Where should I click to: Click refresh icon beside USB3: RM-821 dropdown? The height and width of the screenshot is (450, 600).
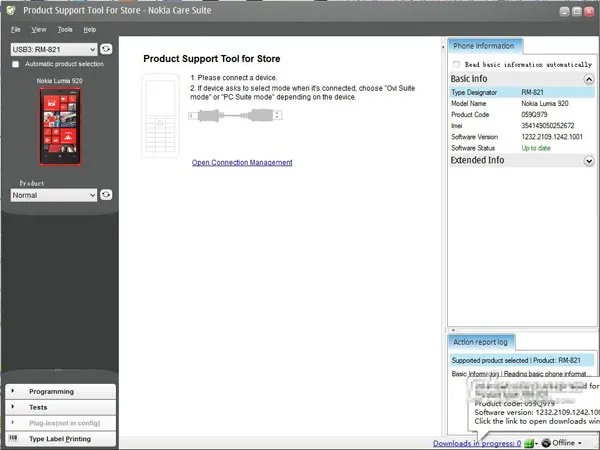106,48
